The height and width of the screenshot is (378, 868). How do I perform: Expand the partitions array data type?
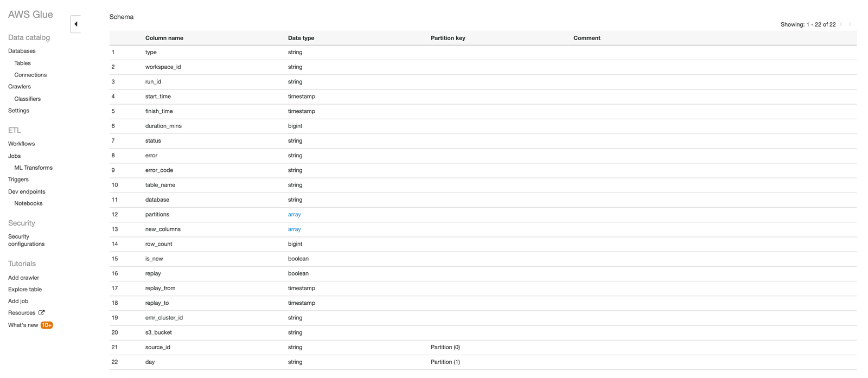coord(294,215)
